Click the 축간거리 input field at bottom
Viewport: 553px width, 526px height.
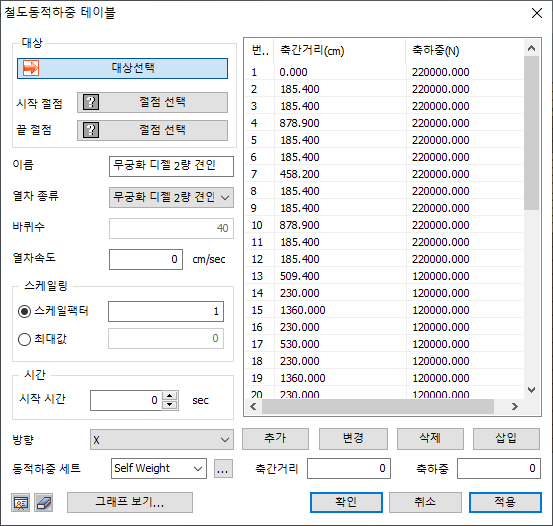349,468
